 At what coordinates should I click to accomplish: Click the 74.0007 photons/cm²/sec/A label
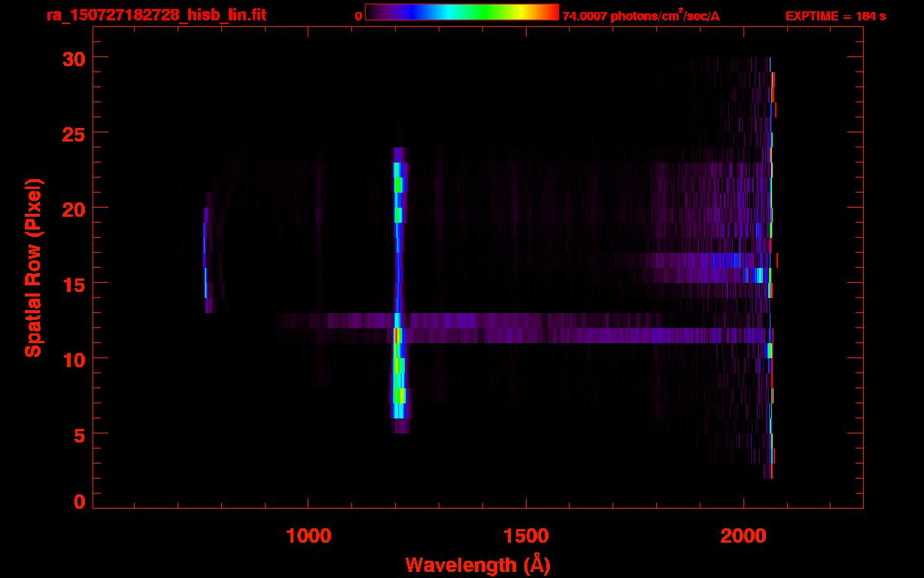[x=641, y=16]
